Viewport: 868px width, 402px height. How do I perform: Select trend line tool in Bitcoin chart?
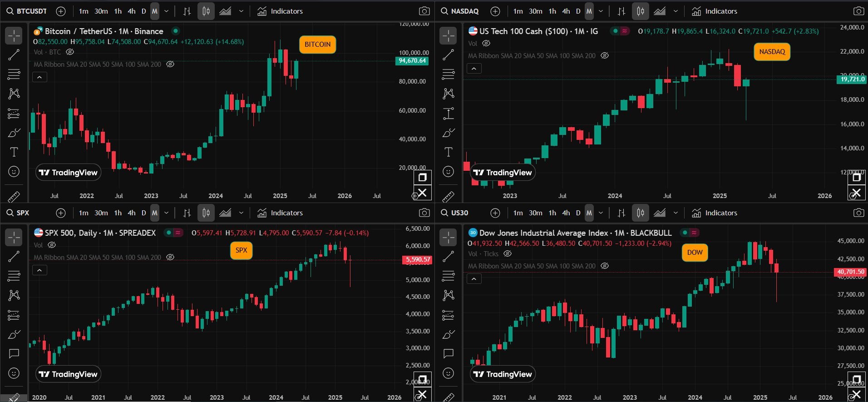14,55
